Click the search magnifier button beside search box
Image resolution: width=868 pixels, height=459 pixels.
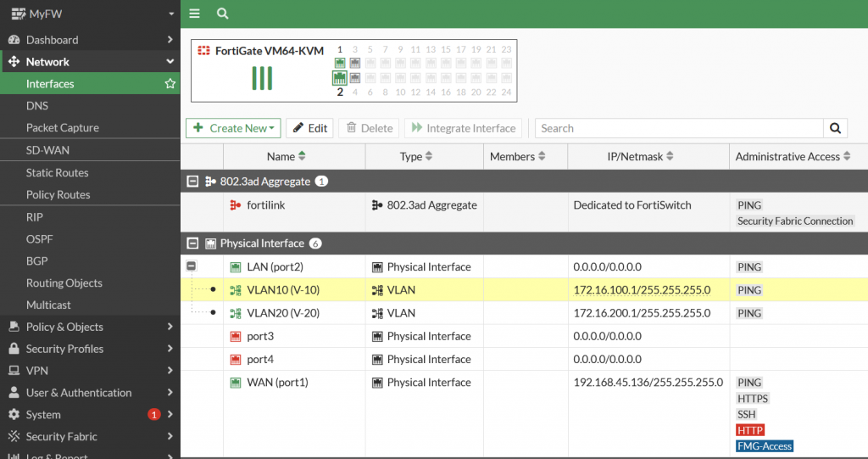pos(835,128)
